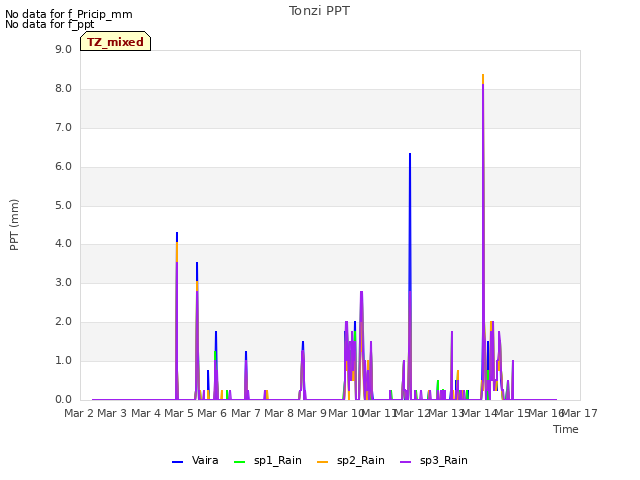
Task: Click the 4.3 mm blue peak near Mar 5
Action: click(177, 237)
